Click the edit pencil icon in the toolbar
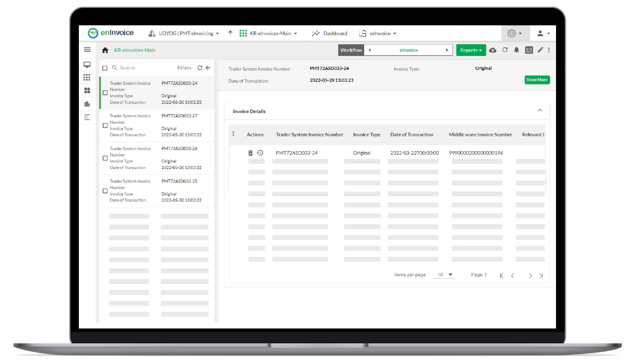Viewport: 633px width, 364px height. (x=540, y=50)
